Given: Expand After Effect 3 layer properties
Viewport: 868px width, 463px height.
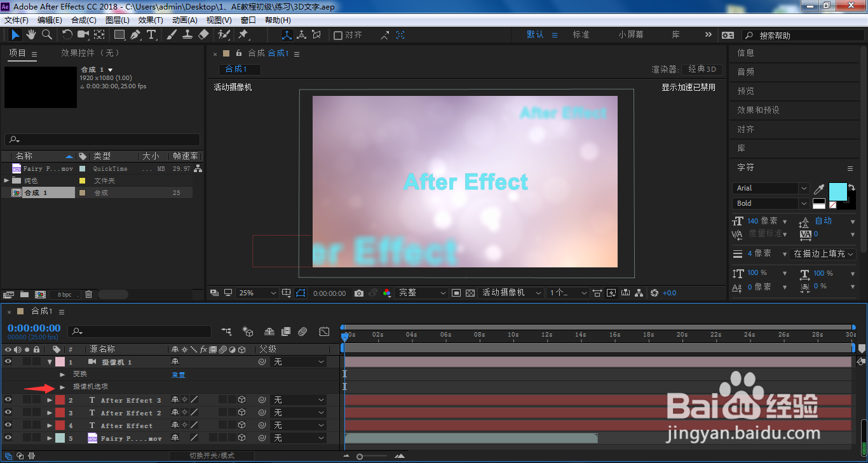Looking at the screenshot, I should (x=50, y=400).
